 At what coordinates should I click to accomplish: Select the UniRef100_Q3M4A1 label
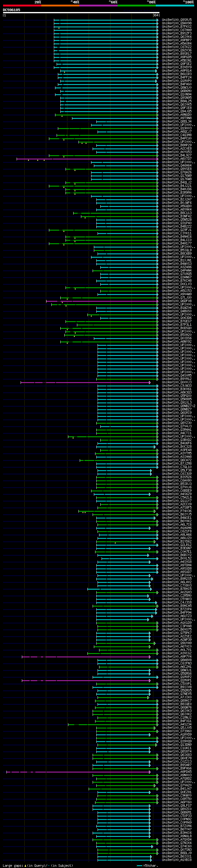pos(177,430)
